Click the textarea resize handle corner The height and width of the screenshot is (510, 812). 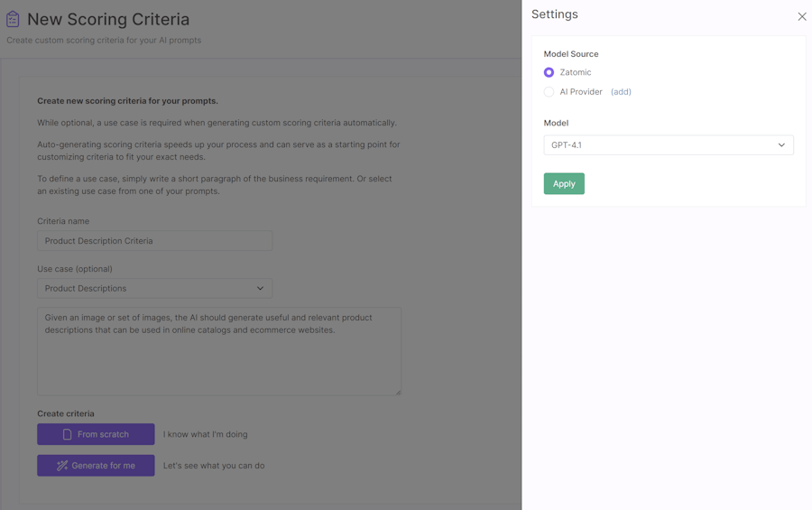tap(398, 393)
